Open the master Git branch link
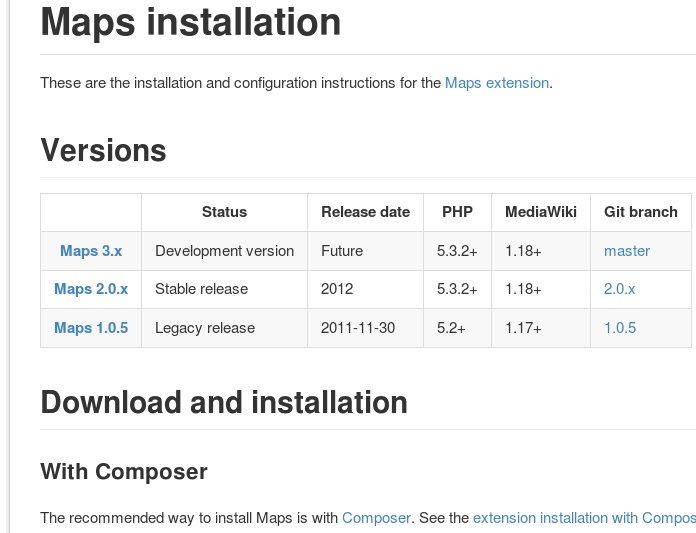Image resolution: width=696 pixels, height=533 pixels. click(627, 251)
